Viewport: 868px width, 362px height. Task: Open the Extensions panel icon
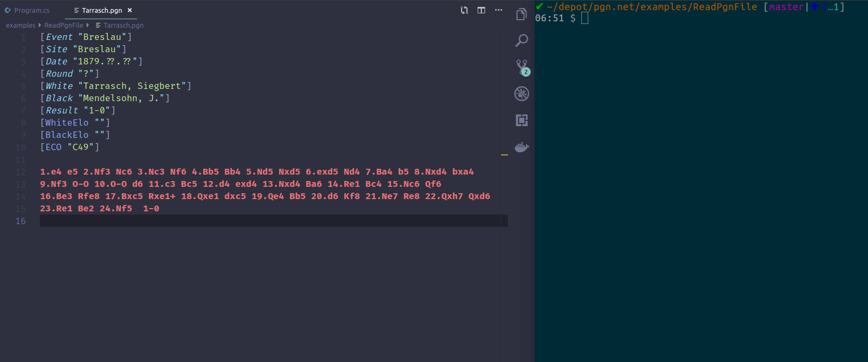[521, 120]
